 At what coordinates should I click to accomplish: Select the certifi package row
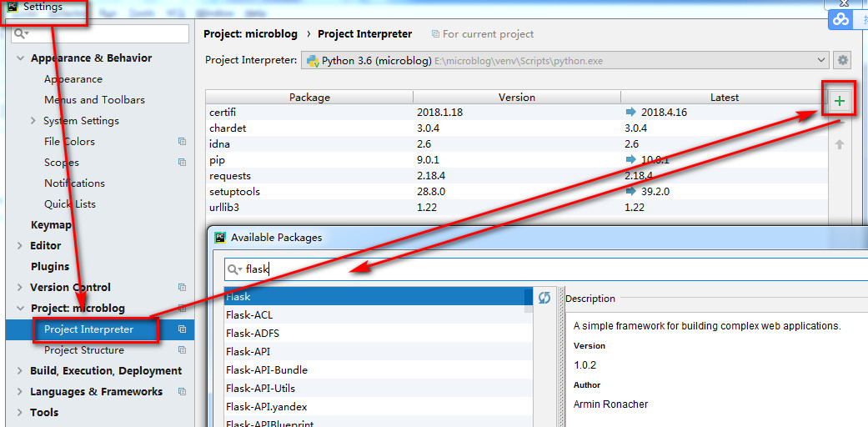tap(516, 113)
